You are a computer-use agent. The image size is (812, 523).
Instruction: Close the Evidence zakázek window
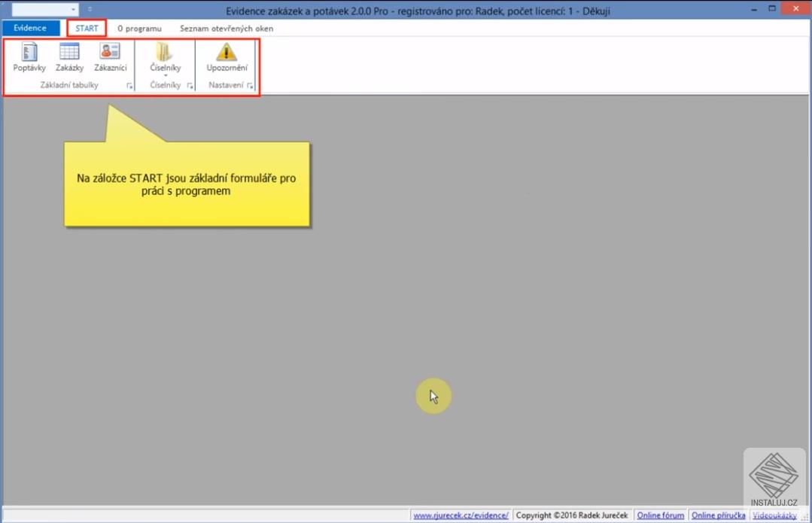[796, 9]
